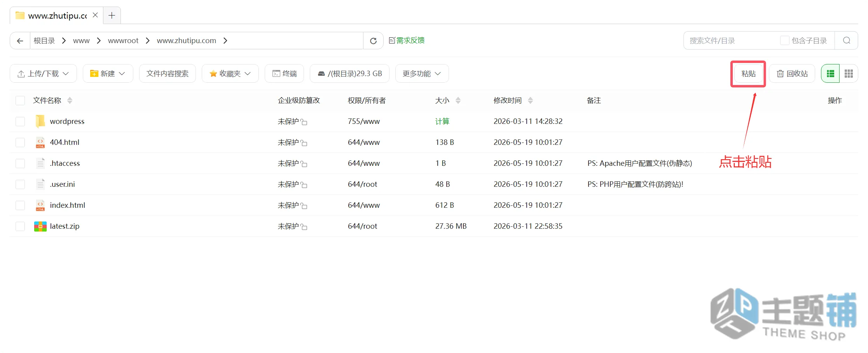The image size is (868, 353).
Task: Click the latest.zip archive icon
Action: tap(40, 226)
